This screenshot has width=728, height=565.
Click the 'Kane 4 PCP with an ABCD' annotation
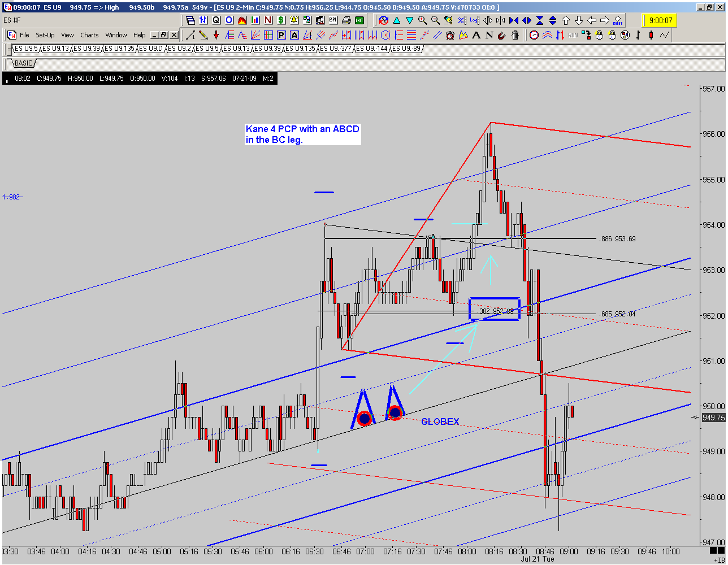point(302,134)
